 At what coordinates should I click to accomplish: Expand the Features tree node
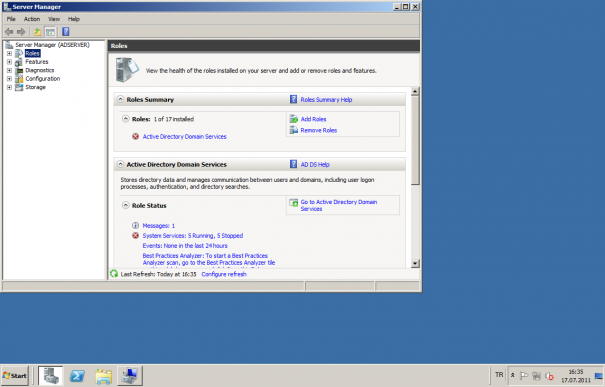pos(9,62)
